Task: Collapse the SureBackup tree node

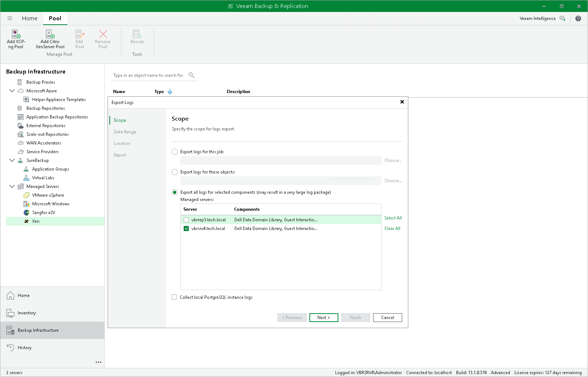Action: tap(12, 160)
